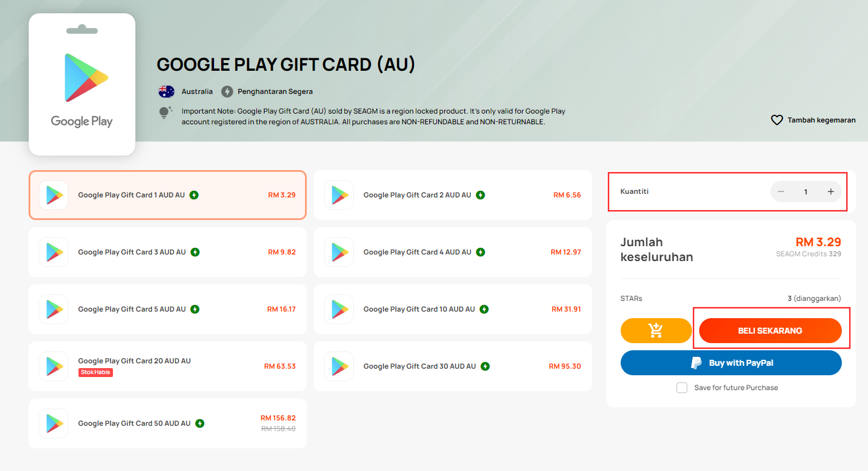The image size is (868, 471).
Task: Click green instant-delivery badge on 50 AUD card
Action: point(200,423)
